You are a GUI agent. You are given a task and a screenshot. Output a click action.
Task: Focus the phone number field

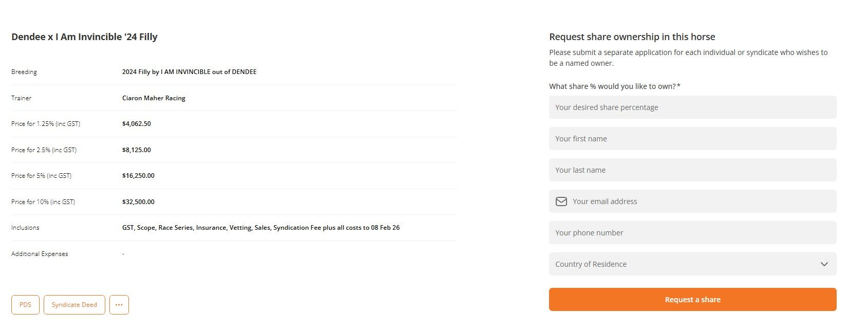coord(692,233)
